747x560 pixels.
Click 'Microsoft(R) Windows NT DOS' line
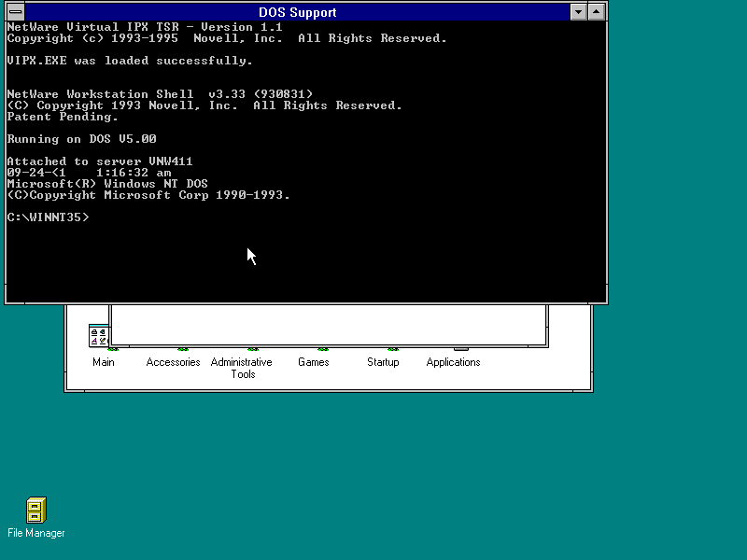click(x=107, y=184)
